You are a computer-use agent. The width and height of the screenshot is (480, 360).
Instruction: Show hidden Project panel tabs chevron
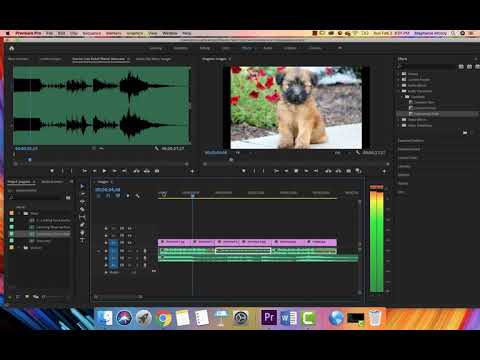(x=71, y=182)
